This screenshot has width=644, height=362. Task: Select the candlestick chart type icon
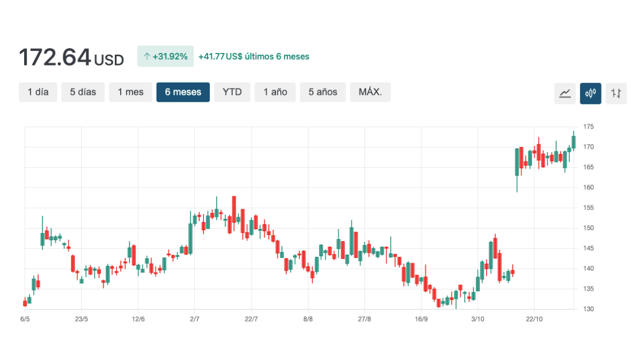point(590,93)
